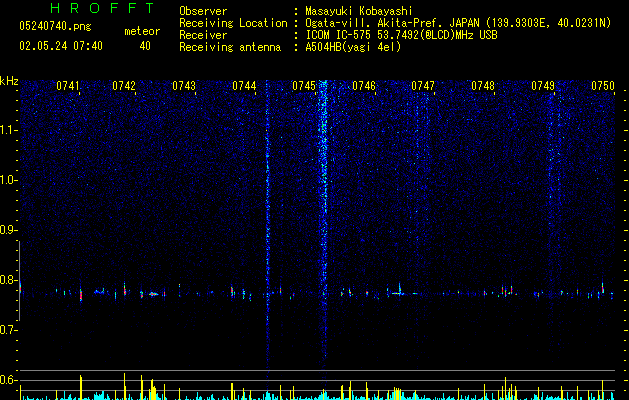Click the 0747 time marker
This screenshot has width=629, height=400.
(423, 86)
